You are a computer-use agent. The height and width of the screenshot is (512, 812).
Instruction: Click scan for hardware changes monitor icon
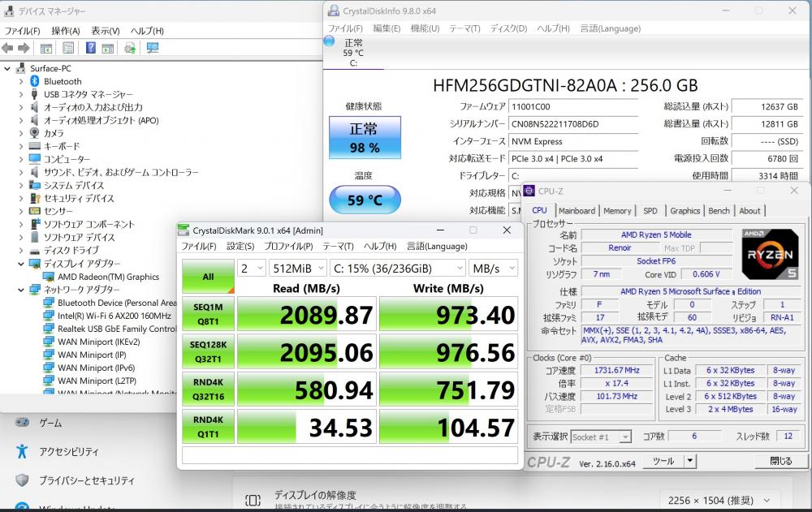point(153,48)
